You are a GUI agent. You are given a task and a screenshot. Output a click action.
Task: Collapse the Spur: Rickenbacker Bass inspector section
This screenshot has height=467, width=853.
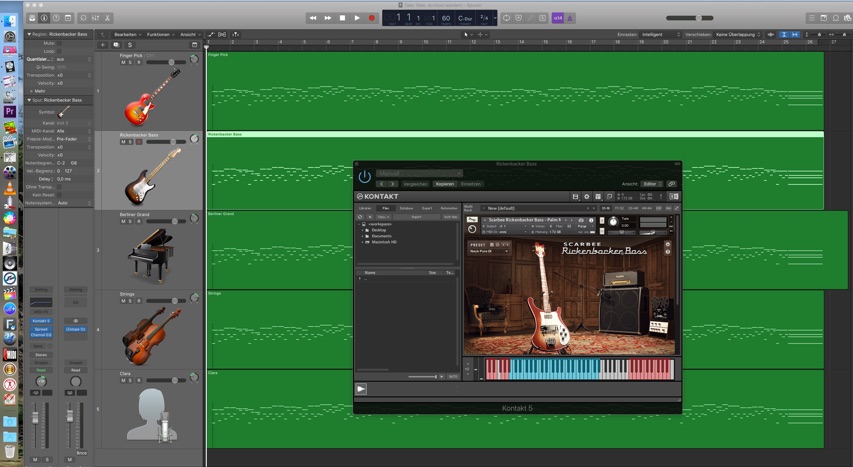[x=29, y=100]
